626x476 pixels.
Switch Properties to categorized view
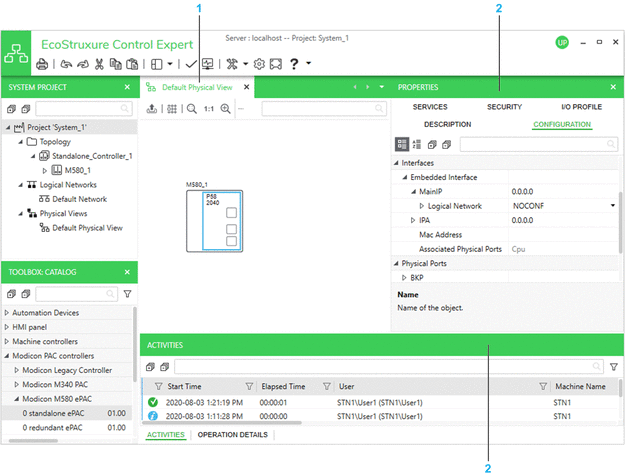pyautogui.click(x=402, y=144)
